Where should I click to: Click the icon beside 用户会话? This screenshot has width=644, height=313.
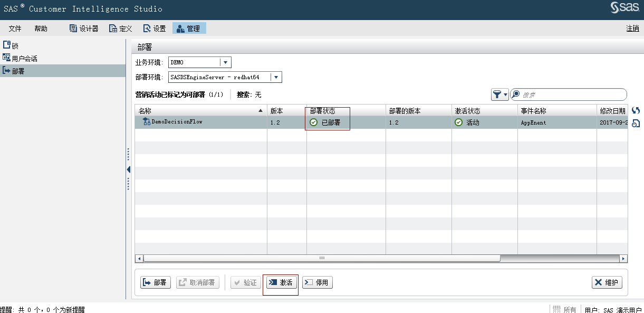(x=7, y=58)
